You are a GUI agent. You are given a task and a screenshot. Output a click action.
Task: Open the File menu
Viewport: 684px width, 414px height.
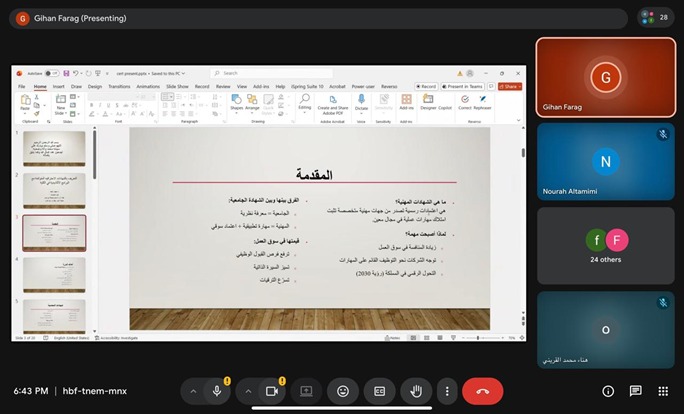coord(21,86)
